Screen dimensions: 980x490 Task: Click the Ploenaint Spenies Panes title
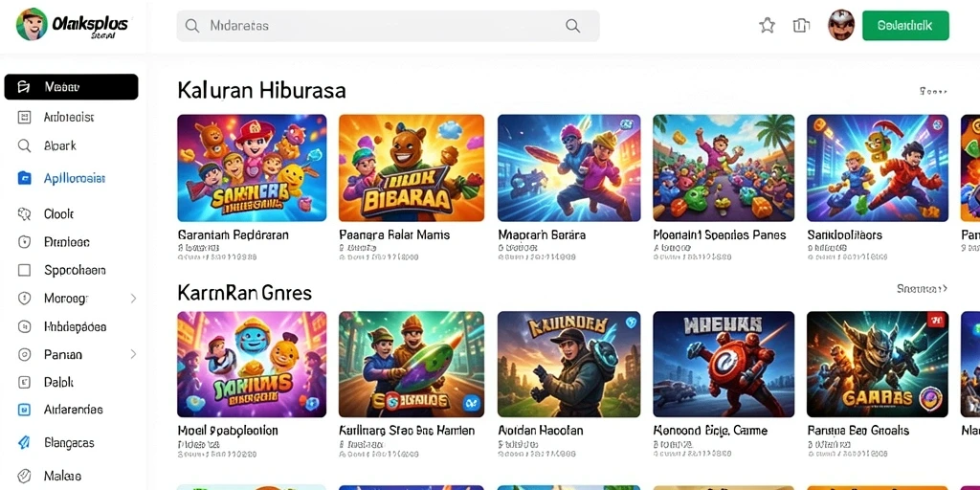point(720,235)
